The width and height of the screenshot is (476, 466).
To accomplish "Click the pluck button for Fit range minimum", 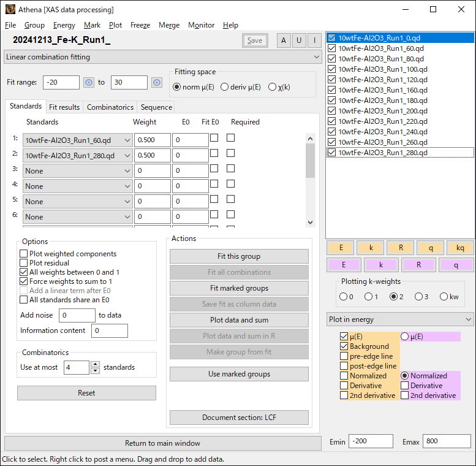I will [89, 82].
